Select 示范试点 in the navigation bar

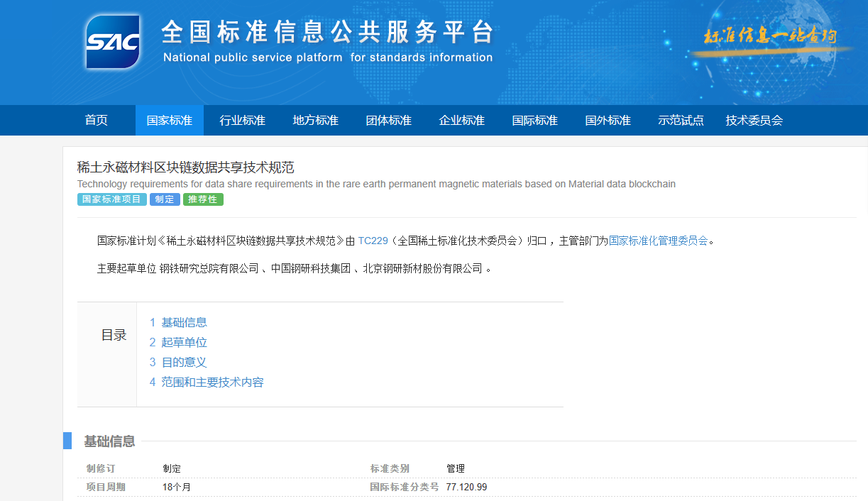[x=681, y=121]
